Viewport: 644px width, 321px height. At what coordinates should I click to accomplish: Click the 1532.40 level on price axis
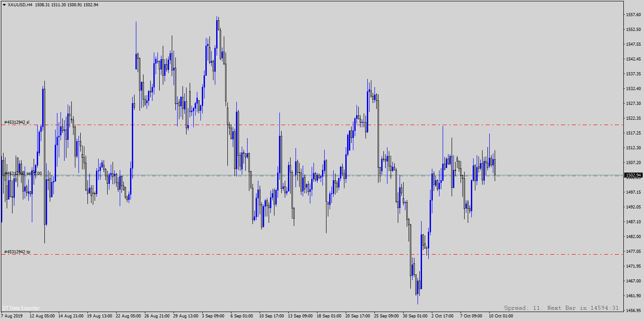(632, 89)
